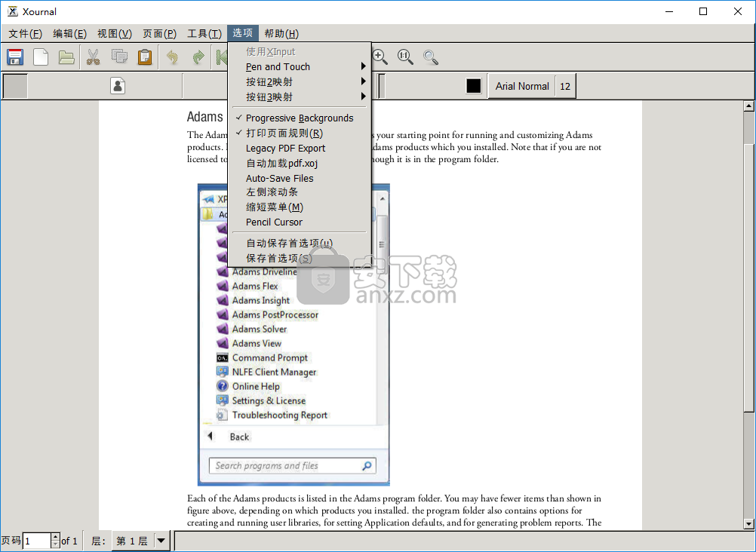756x552 pixels.
Task: Enable Auto-Save Files option
Action: [x=300, y=178]
